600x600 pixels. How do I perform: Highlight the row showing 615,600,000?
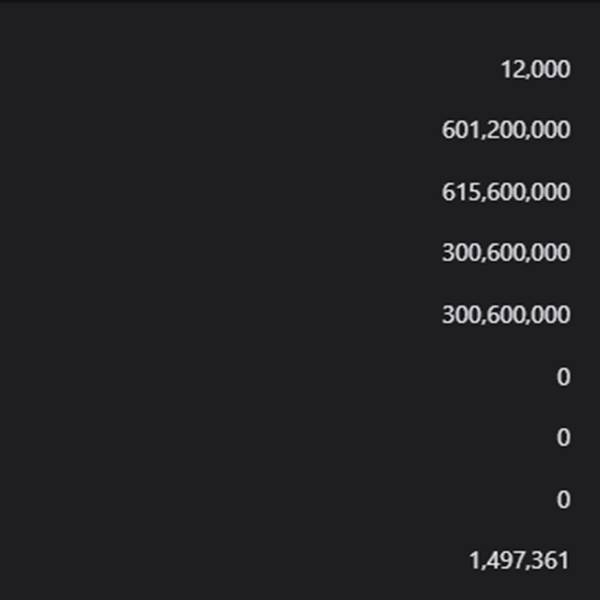click(300, 192)
